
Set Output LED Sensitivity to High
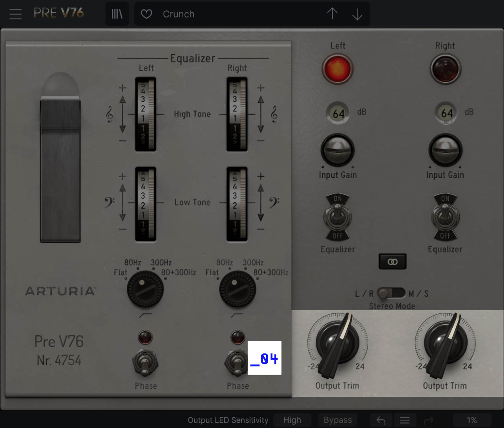292,420
